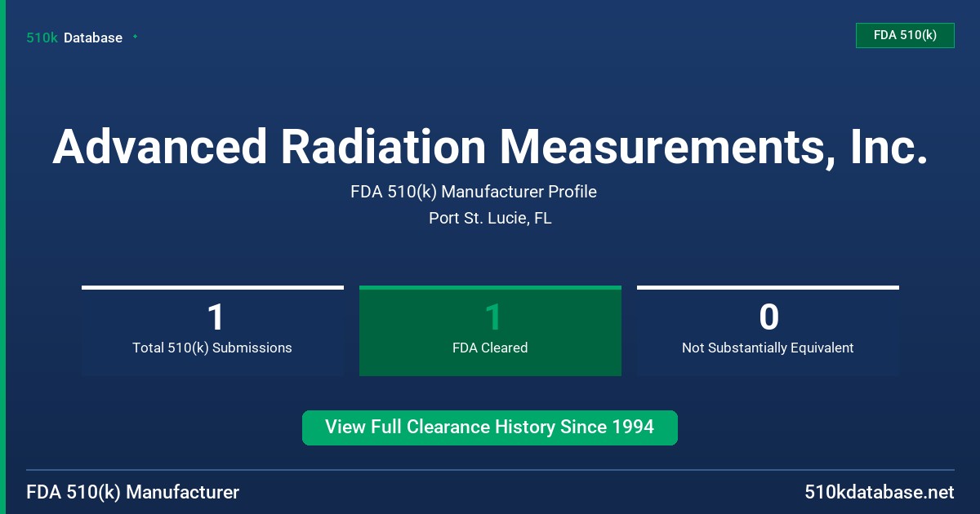Screen dimensions: 980x514
Task: Click the Advanced Radiation Measurements, Inc. heading
Action: [x=490, y=147]
